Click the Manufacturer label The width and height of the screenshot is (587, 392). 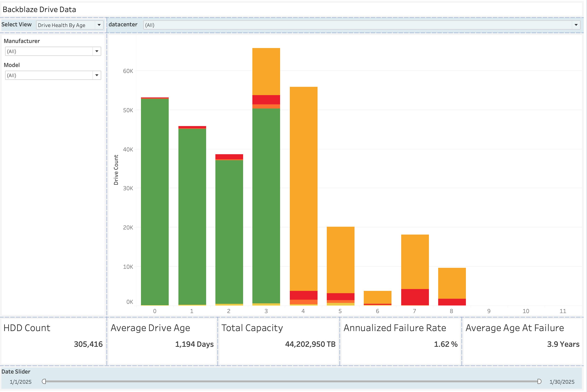click(22, 41)
